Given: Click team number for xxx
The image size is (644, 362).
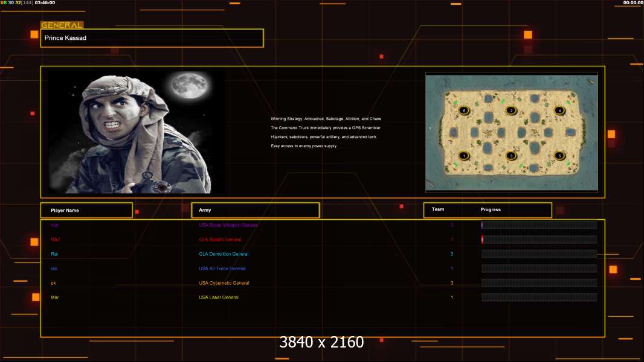Looking at the screenshot, I should point(452,269).
